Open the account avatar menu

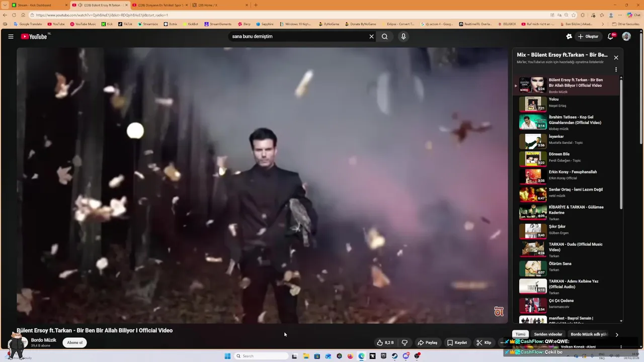(x=626, y=36)
